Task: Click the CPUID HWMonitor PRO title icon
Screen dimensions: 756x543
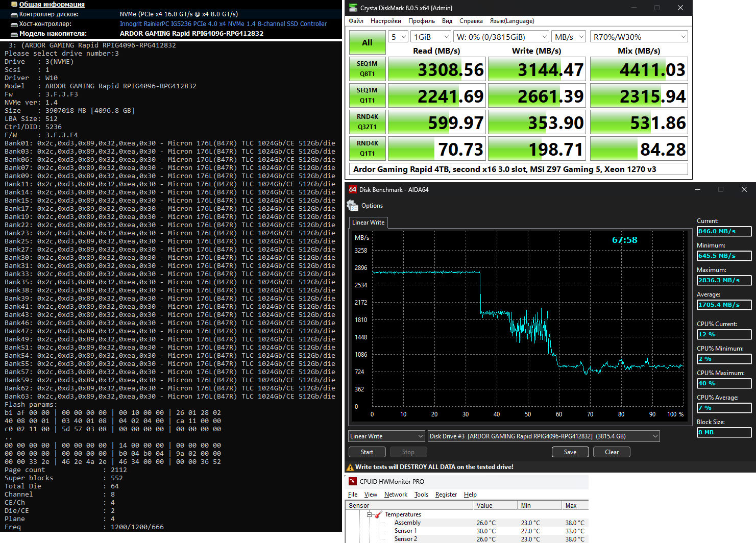Action: [353, 481]
